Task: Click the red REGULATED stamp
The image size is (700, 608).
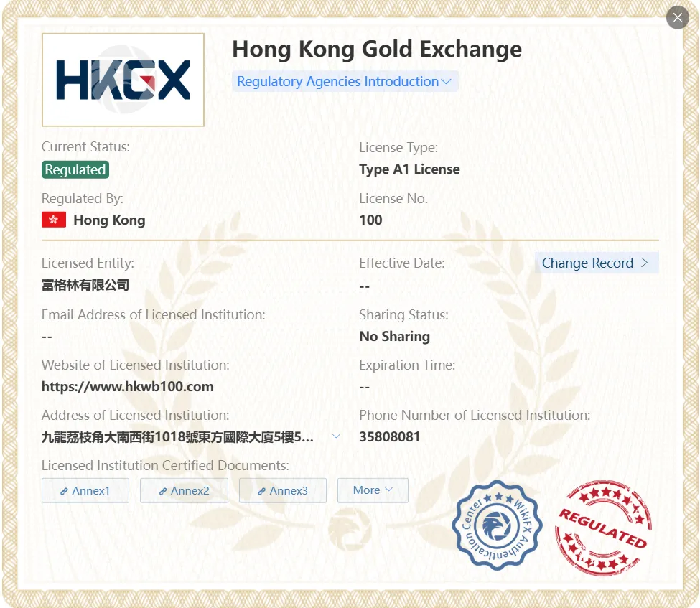Action: [604, 527]
